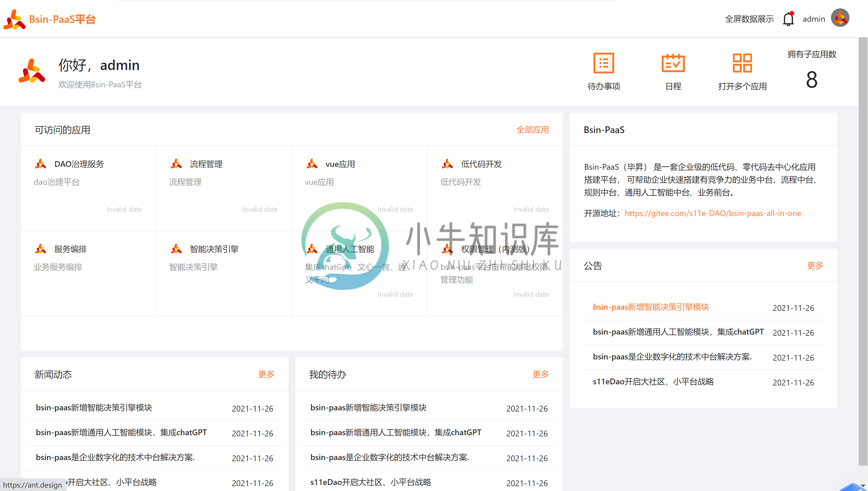The height and width of the screenshot is (491, 868).
Task: Click 更多 in the 公告 panel
Action: (x=815, y=266)
